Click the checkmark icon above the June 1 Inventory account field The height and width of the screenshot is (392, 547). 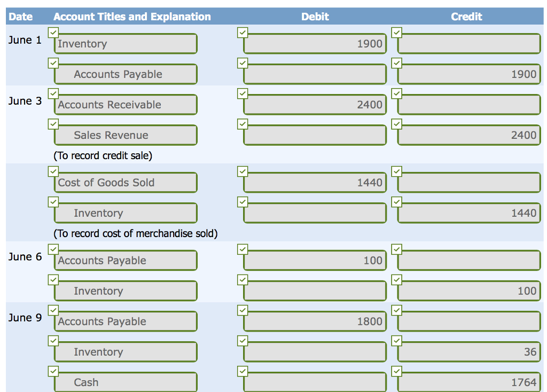click(x=53, y=33)
